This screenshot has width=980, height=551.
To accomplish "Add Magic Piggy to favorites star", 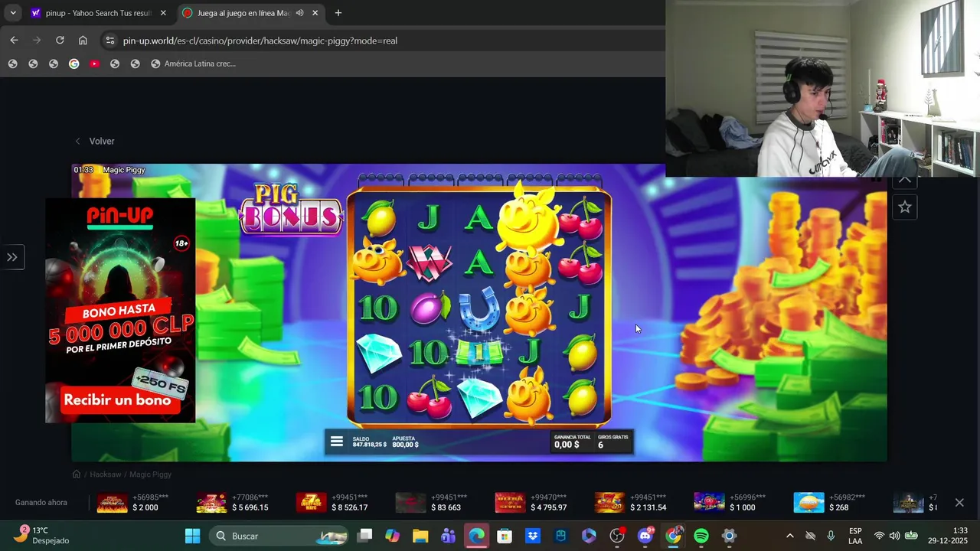I will click(905, 207).
